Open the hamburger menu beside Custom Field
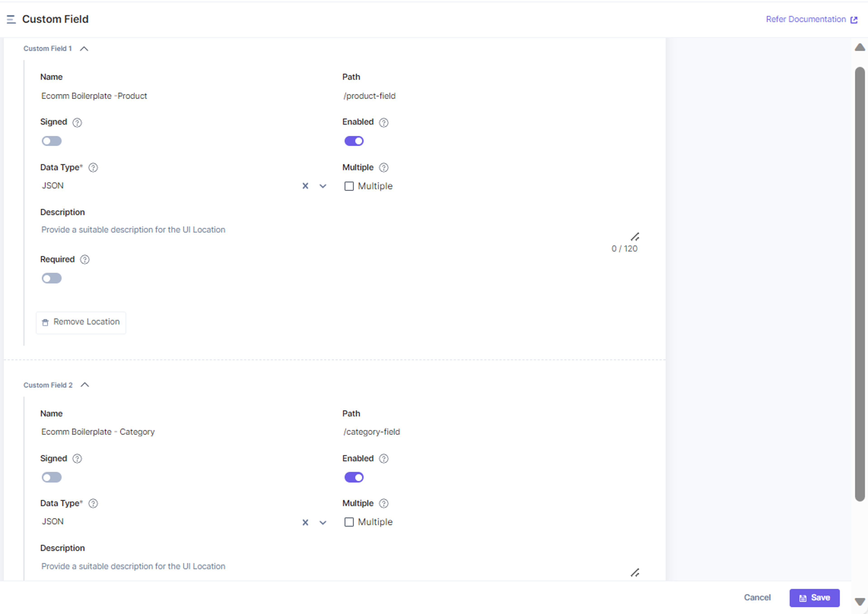Screen dimensions: 868x614 (11, 19)
